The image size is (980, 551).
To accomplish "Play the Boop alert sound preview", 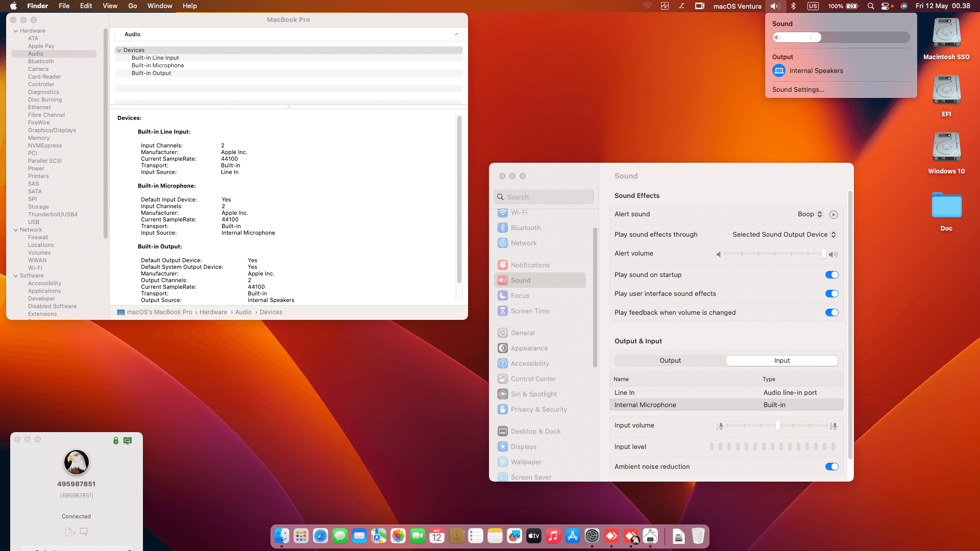I will [x=834, y=215].
